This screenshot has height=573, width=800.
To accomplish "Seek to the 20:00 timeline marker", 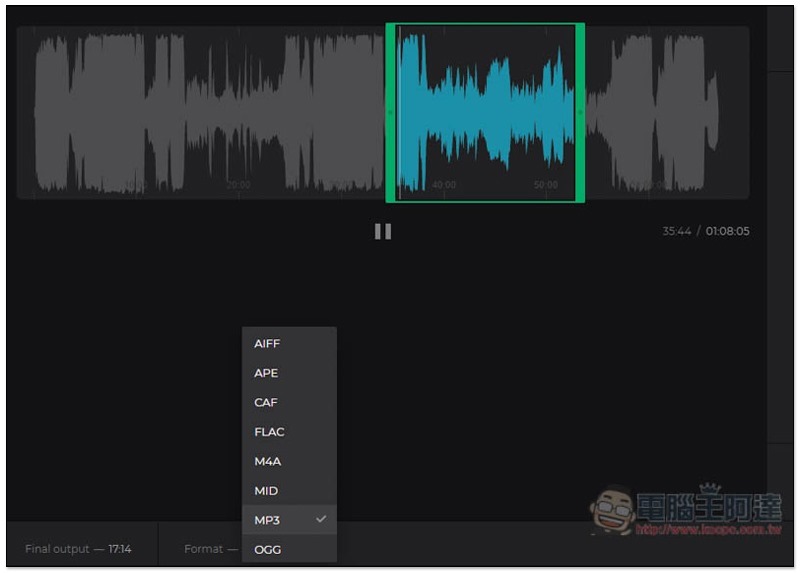I will [238, 185].
